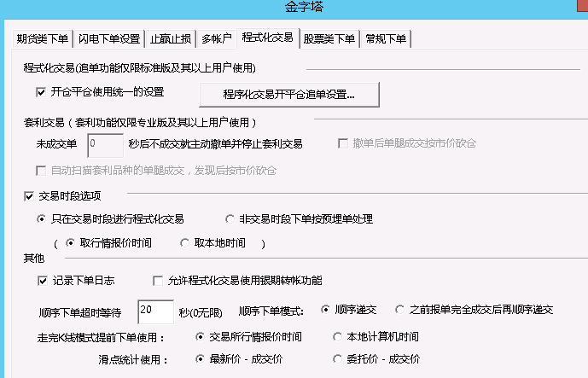588x378 pixels.
Task: Choose 交易所行情报价时间 radio option
Action: (x=200, y=337)
